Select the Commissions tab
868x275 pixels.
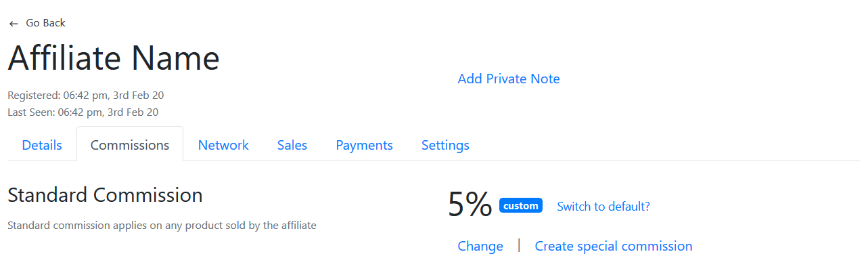tap(130, 145)
